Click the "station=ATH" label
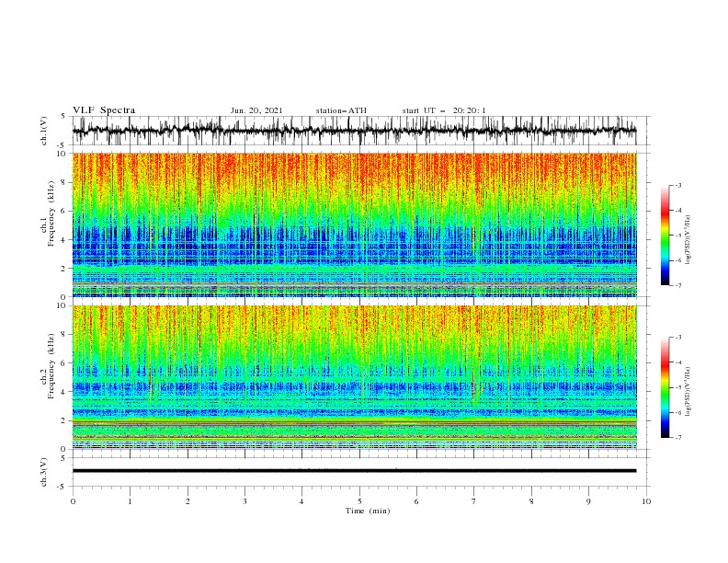Viewport: 728px width, 563px height. click(341, 110)
